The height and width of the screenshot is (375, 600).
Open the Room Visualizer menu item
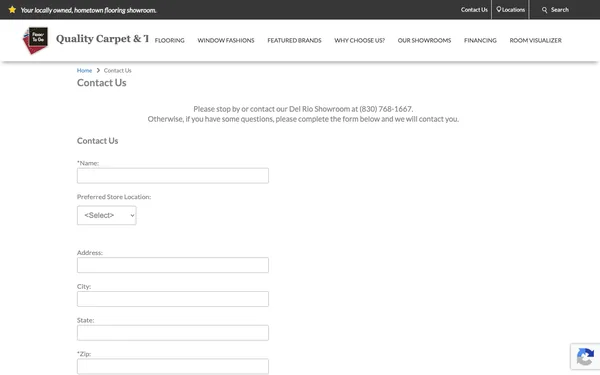(535, 40)
